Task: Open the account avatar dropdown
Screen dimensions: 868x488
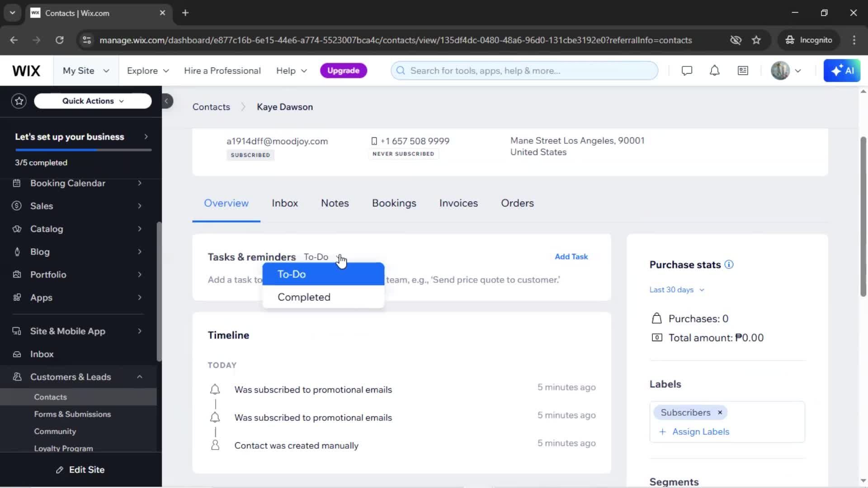Action: point(786,70)
